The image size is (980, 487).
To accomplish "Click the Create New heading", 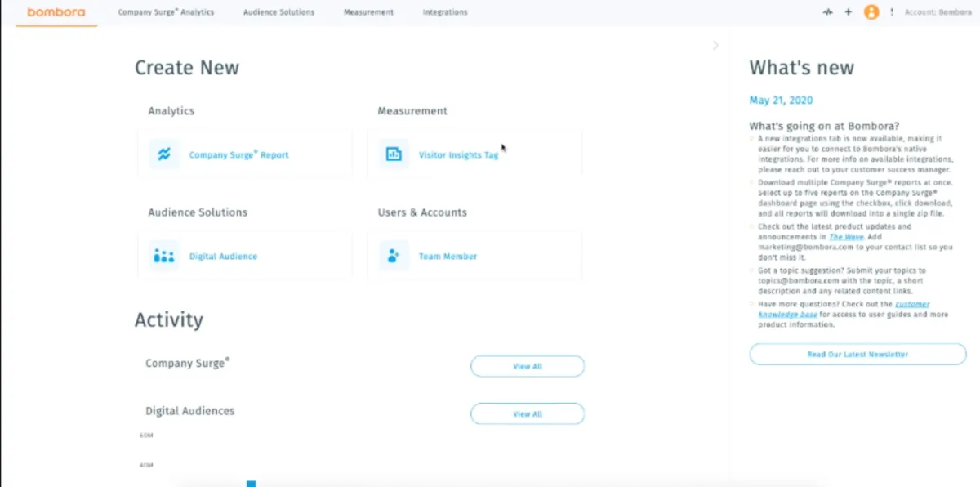I will tap(187, 68).
